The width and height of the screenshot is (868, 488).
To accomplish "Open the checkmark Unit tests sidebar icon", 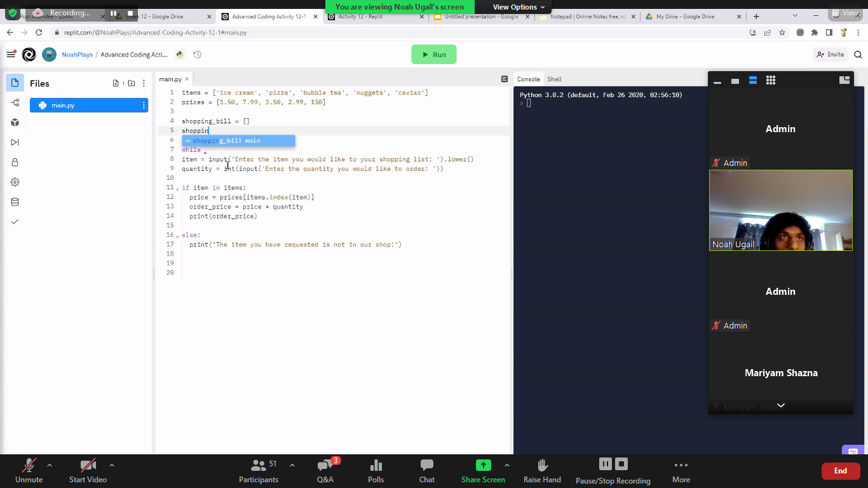I will pyautogui.click(x=15, y=222).
